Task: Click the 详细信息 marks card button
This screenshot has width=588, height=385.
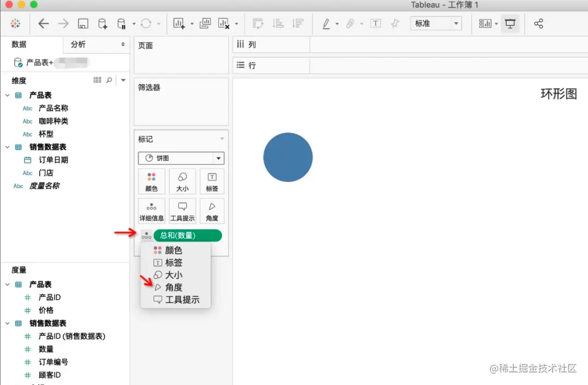Action: [x=151, y=211]
